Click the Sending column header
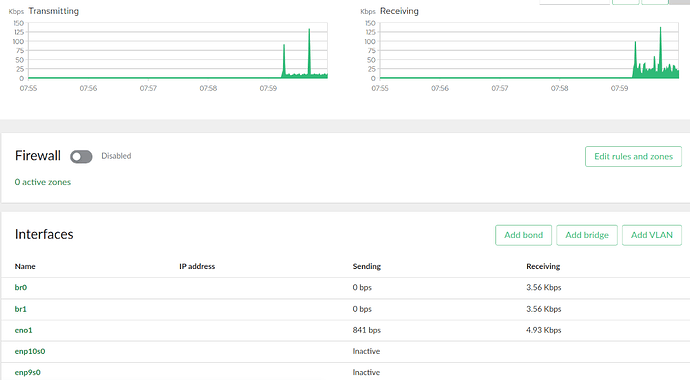This screenshot has height=380, width=690. click(367, 267)
